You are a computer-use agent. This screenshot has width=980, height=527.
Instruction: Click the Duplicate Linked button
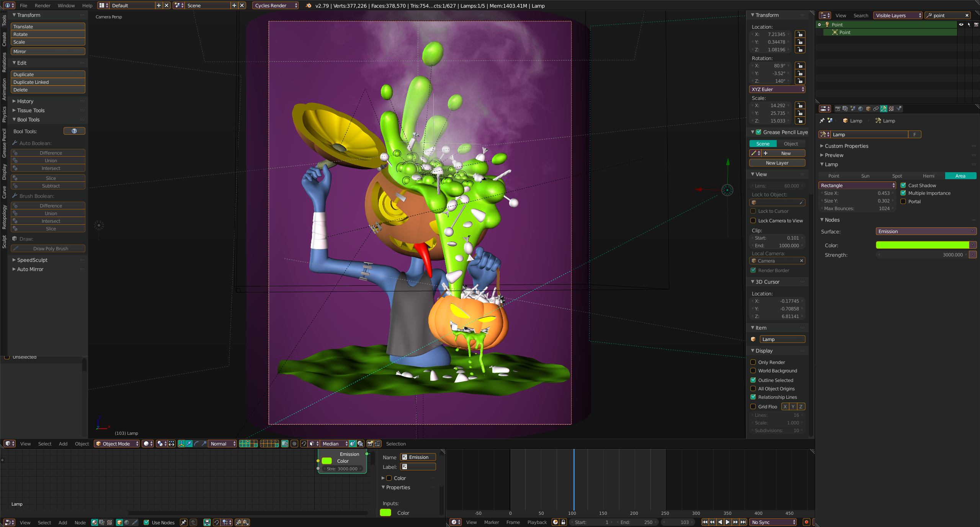point(48,82)
